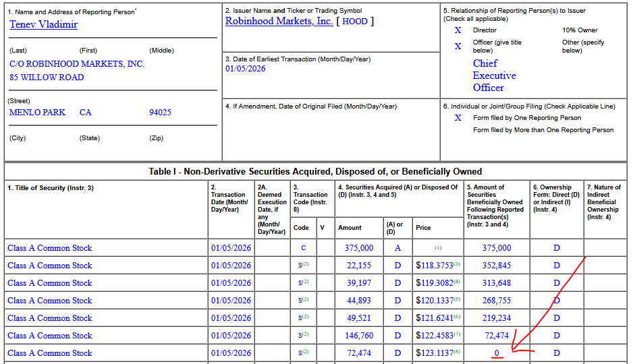Click the footnote (3) superscript beside $118.3753
Image resolution: width=633 pixels, height=364 pixels.
[457, 264]
